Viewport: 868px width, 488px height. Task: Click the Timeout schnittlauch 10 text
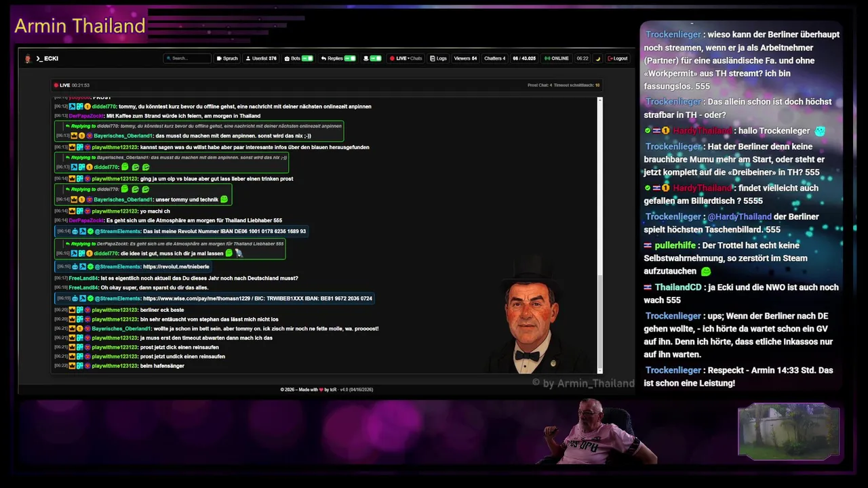pos(577,85)
